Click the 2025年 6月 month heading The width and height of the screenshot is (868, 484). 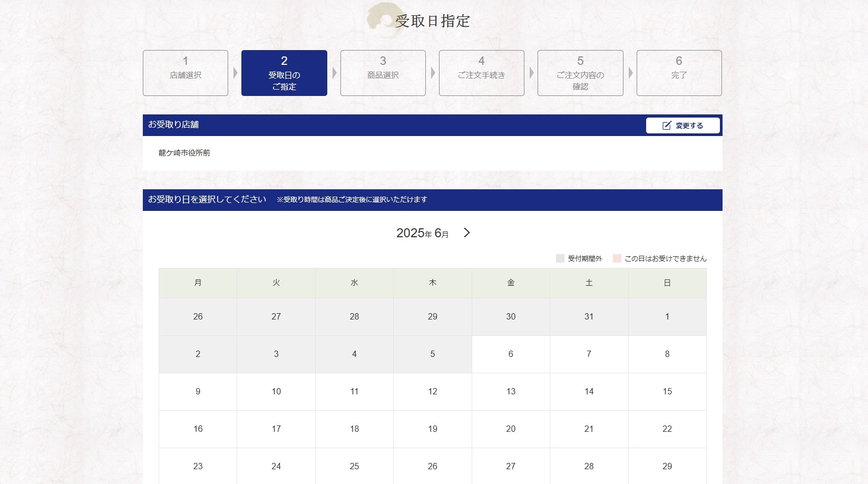point(423,233)
